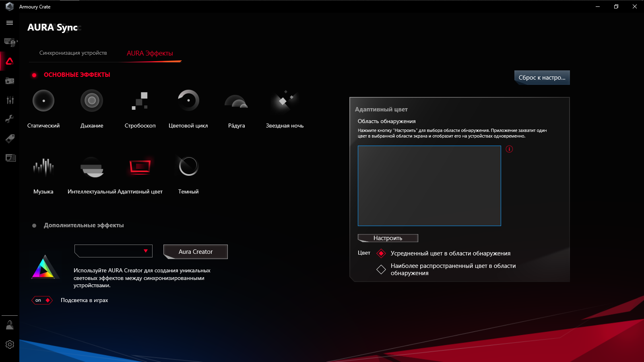Click the Armoury Crate logo in title bar
This screenshot has width=644, height=362.
click(10, 6)
